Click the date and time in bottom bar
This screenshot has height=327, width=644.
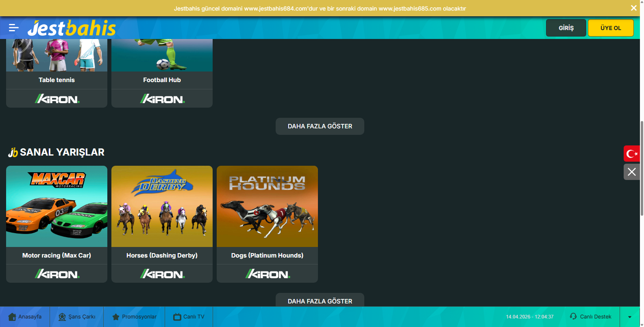tap(530, 317)
